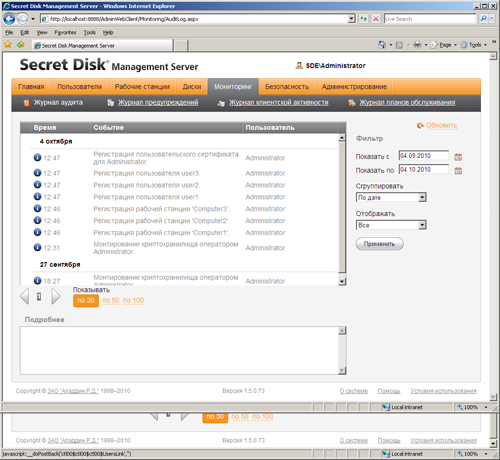The width and height of the screenshot is (500, 460).
Task: Select 'по 30' items per page
Action: click(86, 301)
